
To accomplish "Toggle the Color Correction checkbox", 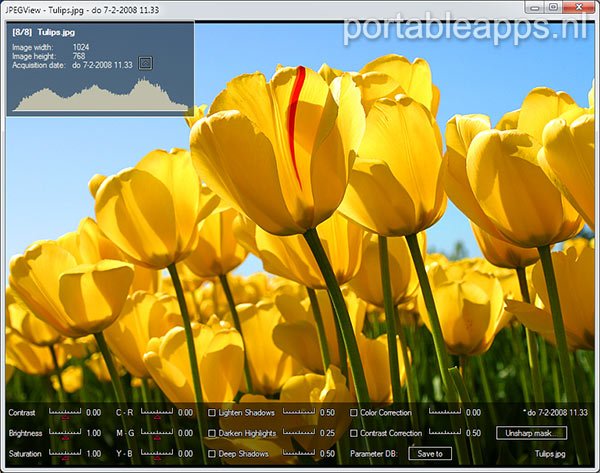I will click(354, 413).
